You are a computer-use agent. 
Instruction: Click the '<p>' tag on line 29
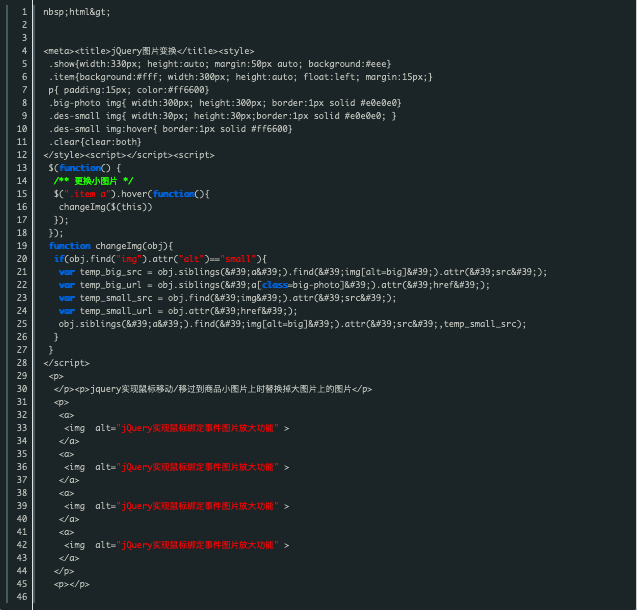tap(56, 376)
